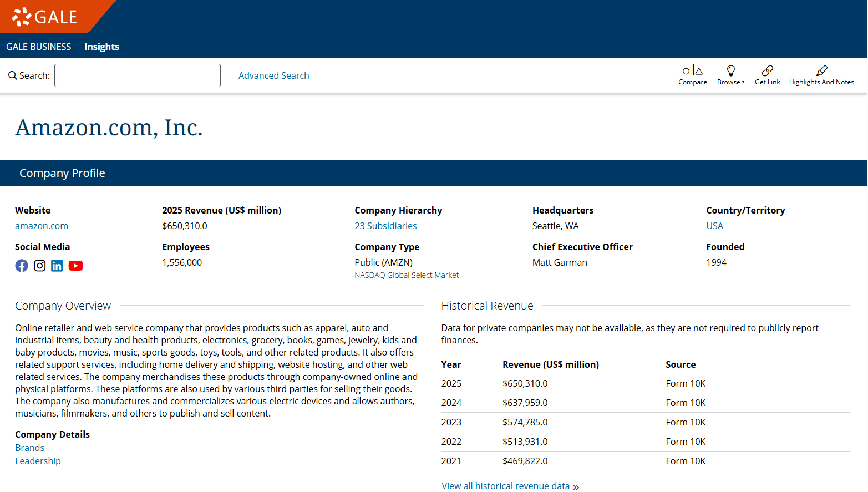
Task: Click the search magnifier icon
Action: [x=12, y=75]
